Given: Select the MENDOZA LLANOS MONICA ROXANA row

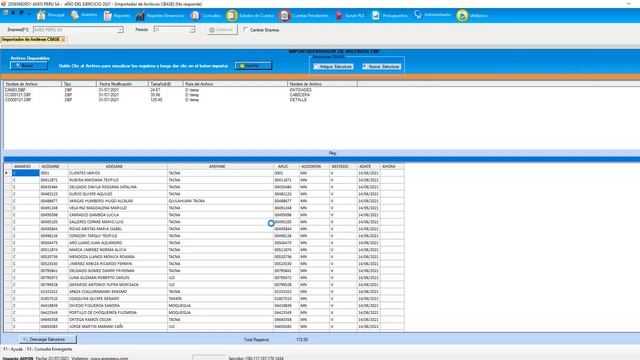Looking at the screenshot, I should 204,257.
